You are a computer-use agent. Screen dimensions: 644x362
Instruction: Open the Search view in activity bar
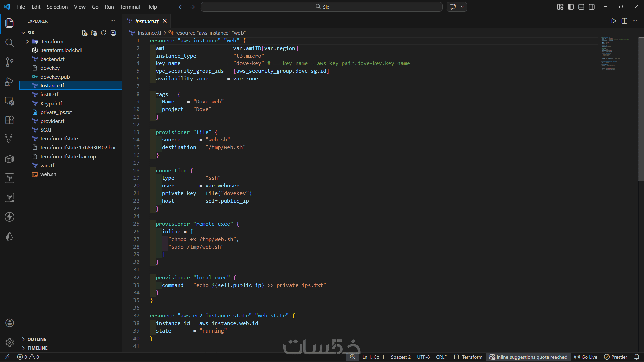9,43
